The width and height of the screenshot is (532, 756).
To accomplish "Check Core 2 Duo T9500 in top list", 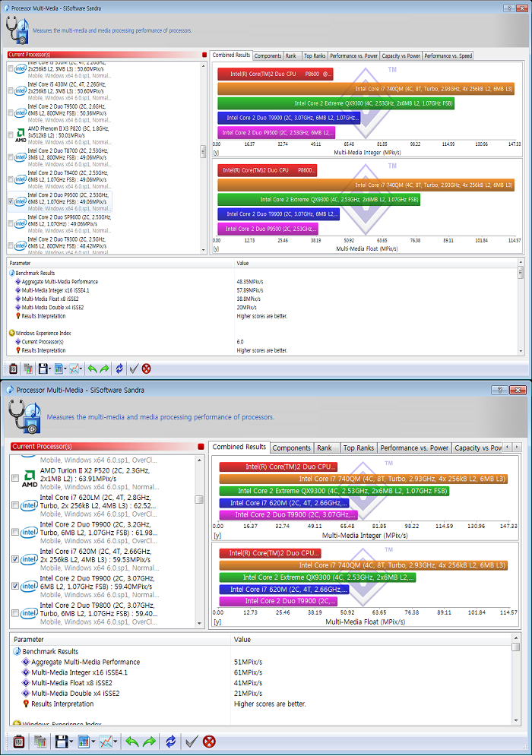I will 11,112.
